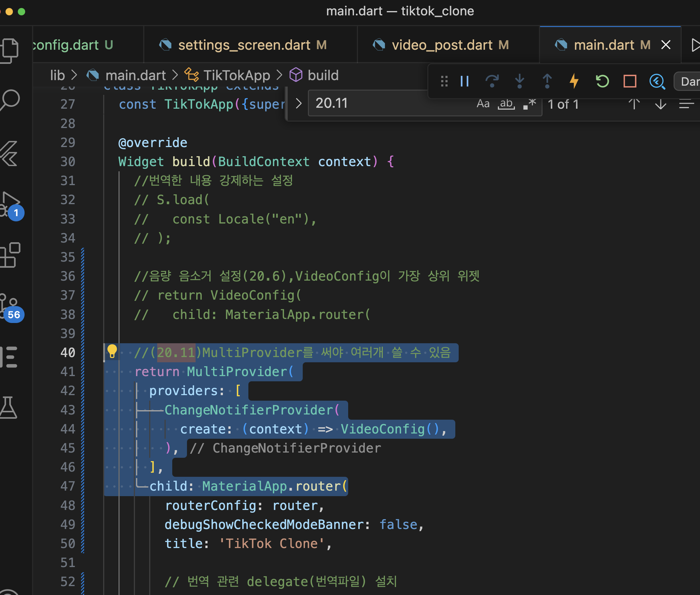Switch to video_post.dart tab
This screenshot has width=700, height=595.
pos(441,45)
